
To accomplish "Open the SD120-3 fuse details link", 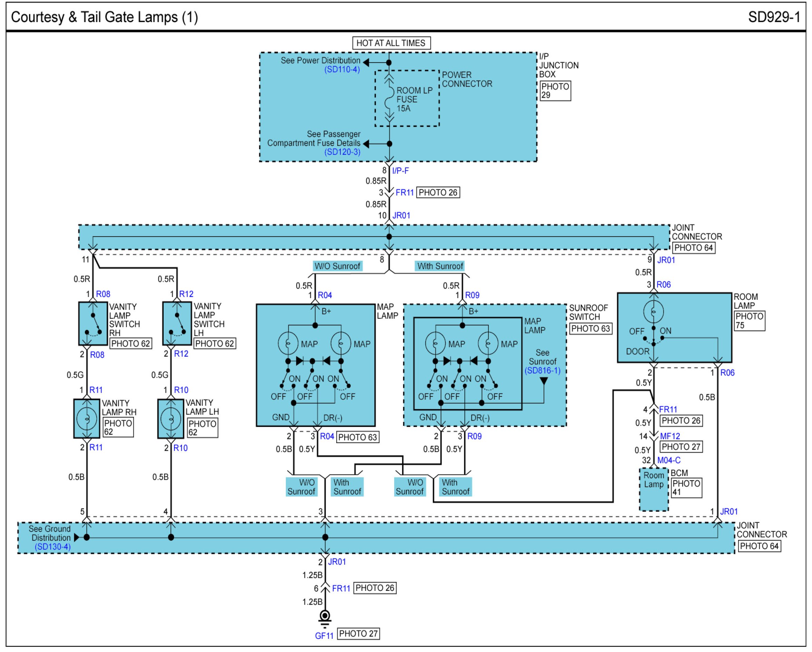I will [x=342, y=152].
